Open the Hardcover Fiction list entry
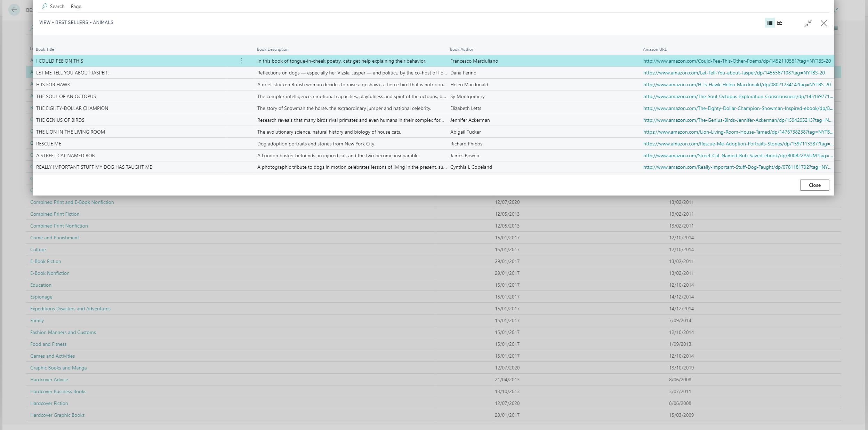The width and height of the screenshot is (868, 430). pos(49,403)
